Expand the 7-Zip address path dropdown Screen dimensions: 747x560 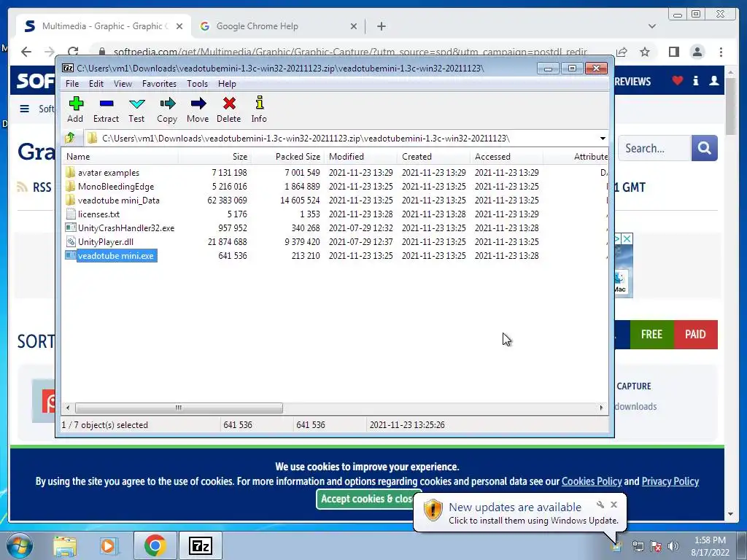click(x=603, y=138)
